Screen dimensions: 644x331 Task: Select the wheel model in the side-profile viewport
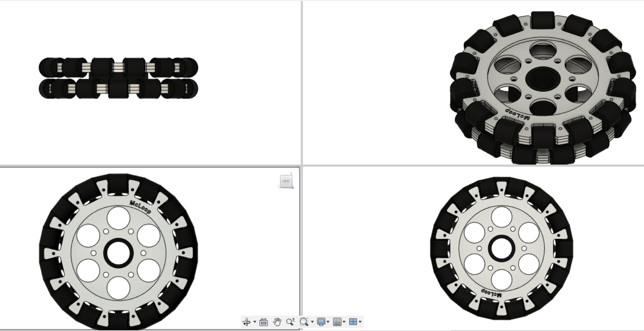(118, 78)
